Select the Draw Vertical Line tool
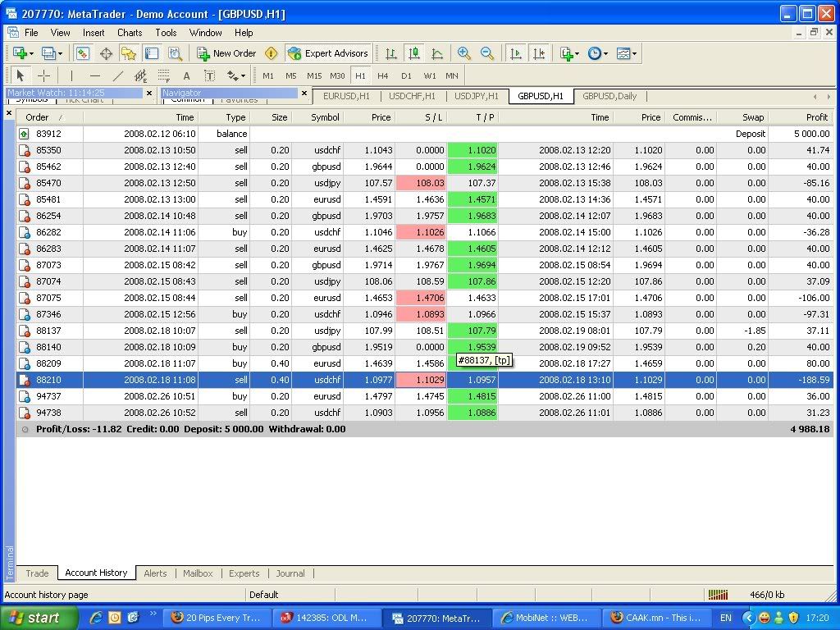The height and width of the screenshot is (630, 840). pyautogui.click(x=71, y=75)
